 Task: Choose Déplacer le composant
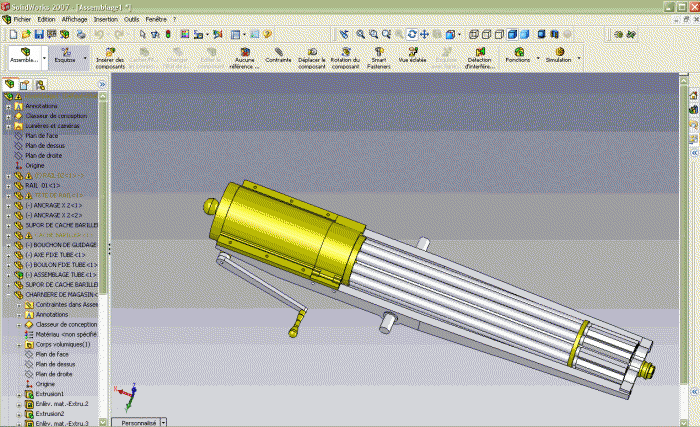click(312, 58)
